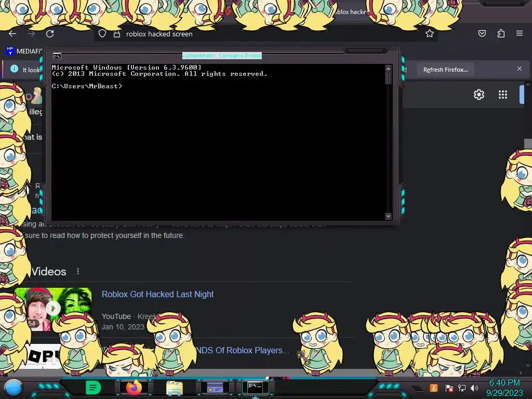Click the info icon in notification bar
Viewport: 532px width, 399px height.
pos(14,69)
